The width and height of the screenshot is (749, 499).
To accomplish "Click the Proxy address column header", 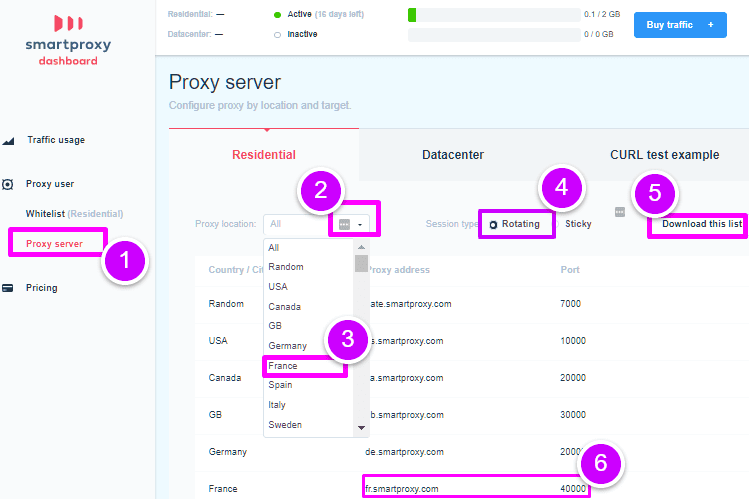I will click(x=399, y=270).
